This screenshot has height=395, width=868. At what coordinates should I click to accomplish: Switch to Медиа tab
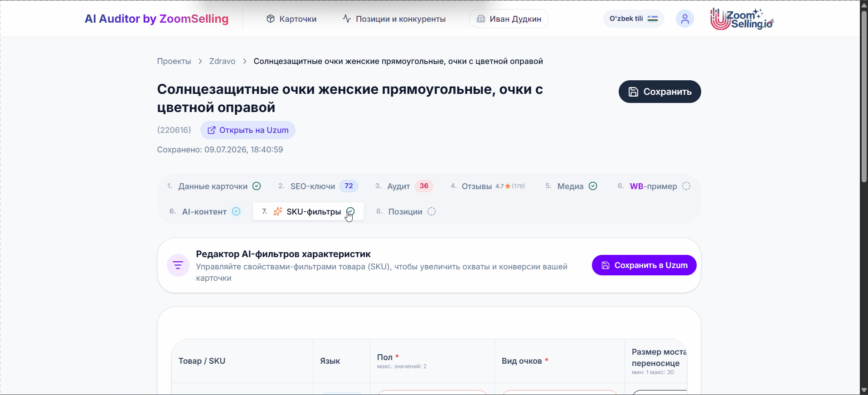click(x=571, y=186)
